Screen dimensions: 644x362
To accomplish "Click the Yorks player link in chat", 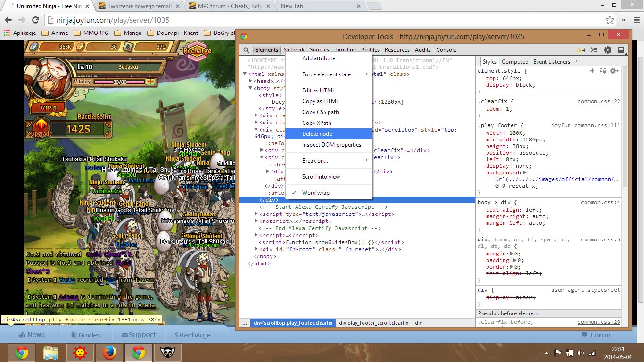I will point(66,280).
